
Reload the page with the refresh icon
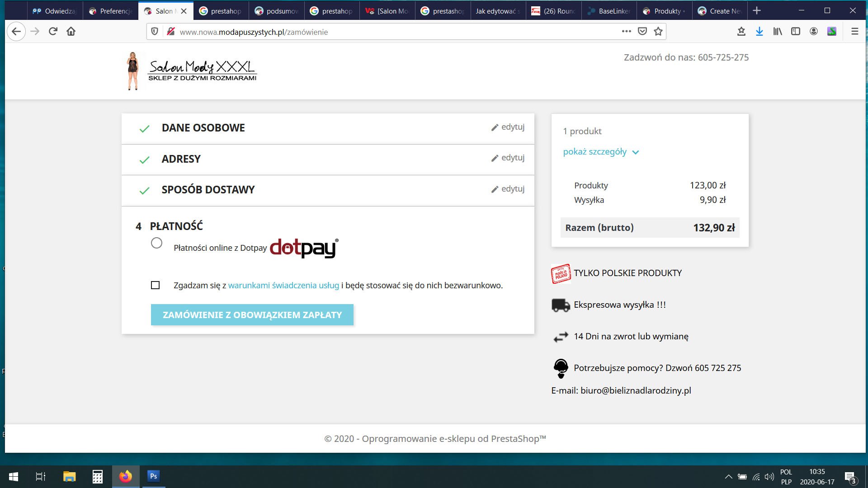(53, 31)
